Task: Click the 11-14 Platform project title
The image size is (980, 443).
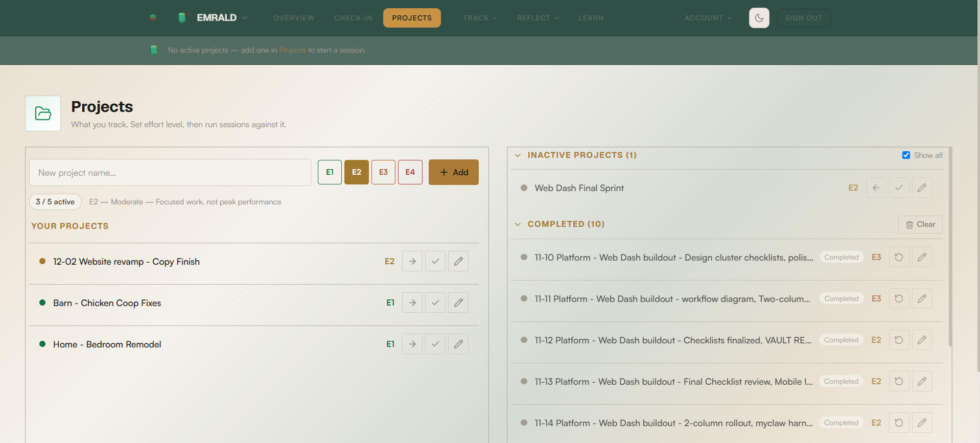Action: [673, 423]
